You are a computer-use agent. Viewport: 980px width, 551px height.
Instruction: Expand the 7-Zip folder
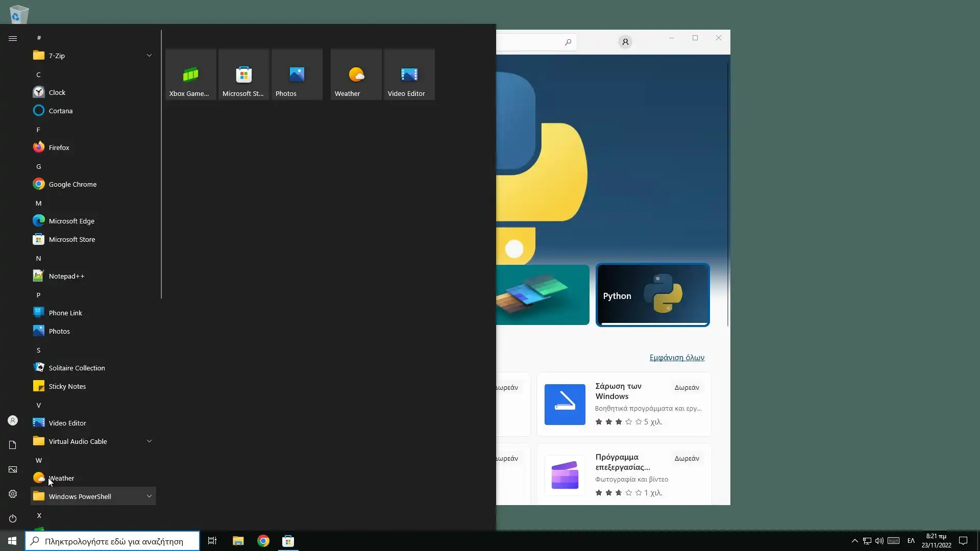pyautogui.click(x=149, y=56)
